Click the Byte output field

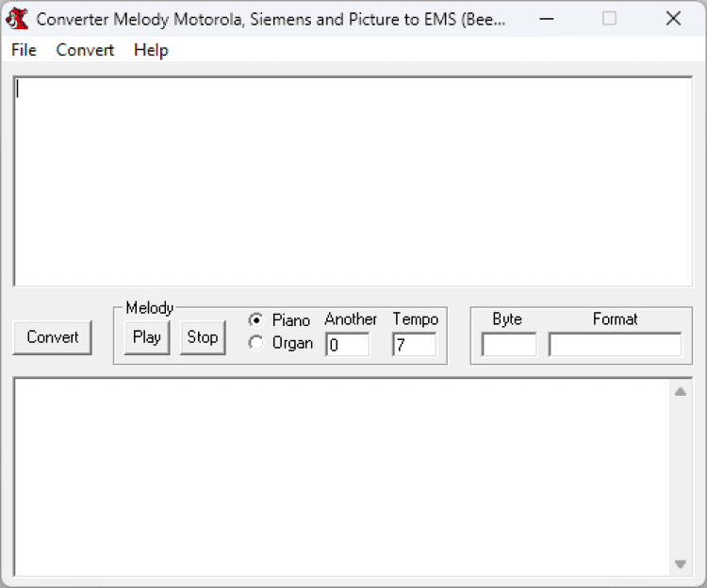pyautogui.click(x=509, y=345)
